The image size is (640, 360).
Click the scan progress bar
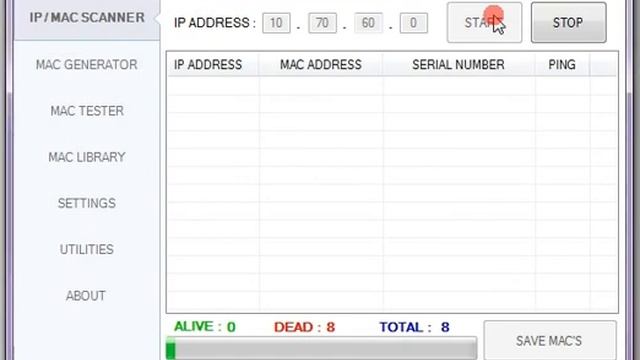(x=321, y=348)
